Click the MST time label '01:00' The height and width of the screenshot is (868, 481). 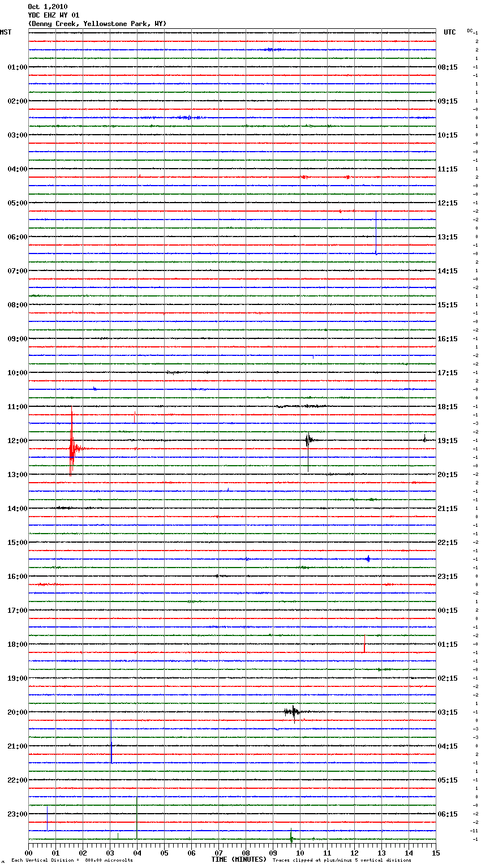pyautogui.click(x=18, y=67)
